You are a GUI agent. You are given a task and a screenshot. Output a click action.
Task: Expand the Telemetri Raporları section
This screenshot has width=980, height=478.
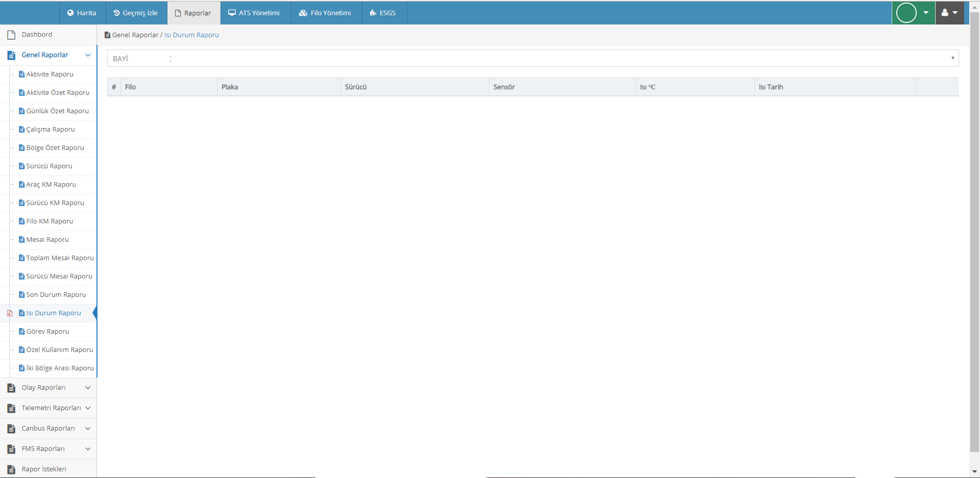coord(48,408)
